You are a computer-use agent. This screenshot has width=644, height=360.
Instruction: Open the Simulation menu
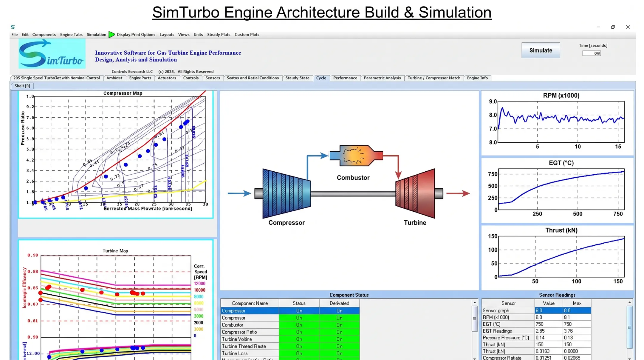[96, 35]
